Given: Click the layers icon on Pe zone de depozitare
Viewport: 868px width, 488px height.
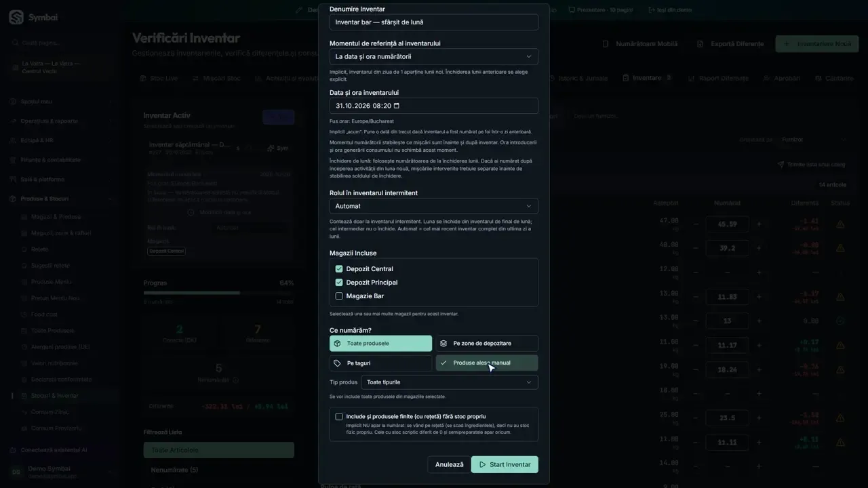Looking at the screenshot, I should point(443,344).
